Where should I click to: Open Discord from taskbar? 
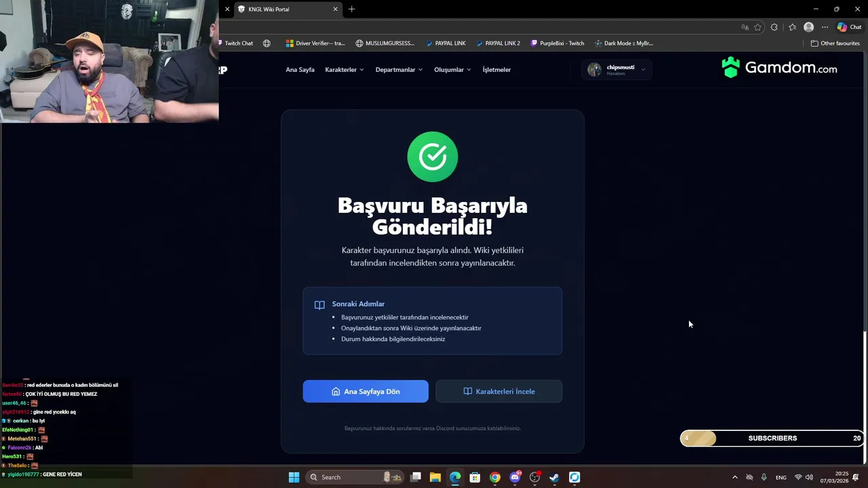[515, 477]
